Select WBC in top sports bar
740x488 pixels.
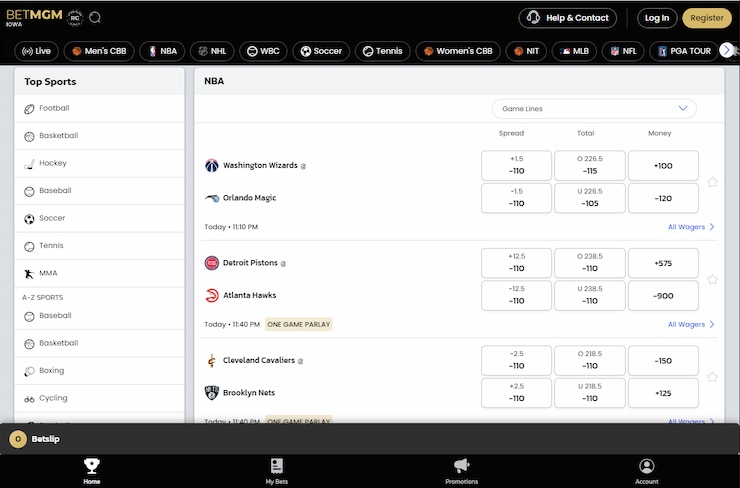pos(263,51)
